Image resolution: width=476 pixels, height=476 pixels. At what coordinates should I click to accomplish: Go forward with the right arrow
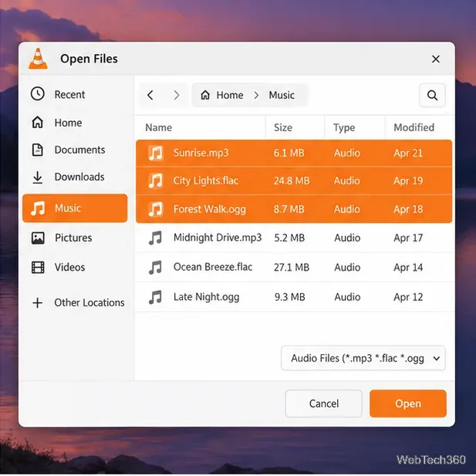[177, 95]
